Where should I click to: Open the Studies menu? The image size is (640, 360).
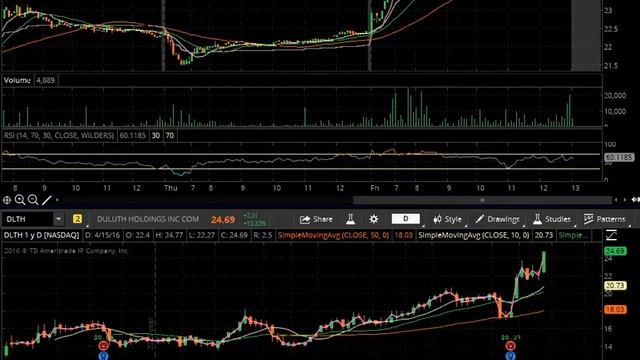(552, 220)
